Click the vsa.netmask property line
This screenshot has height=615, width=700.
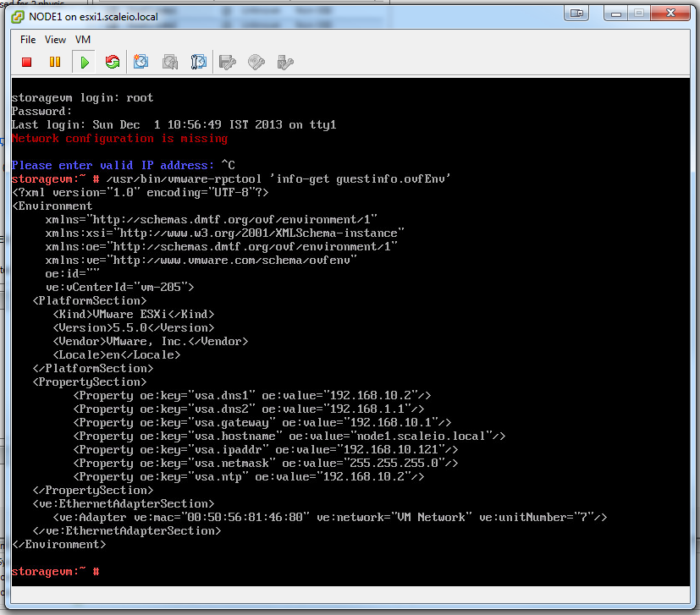[x=266, y=464]
